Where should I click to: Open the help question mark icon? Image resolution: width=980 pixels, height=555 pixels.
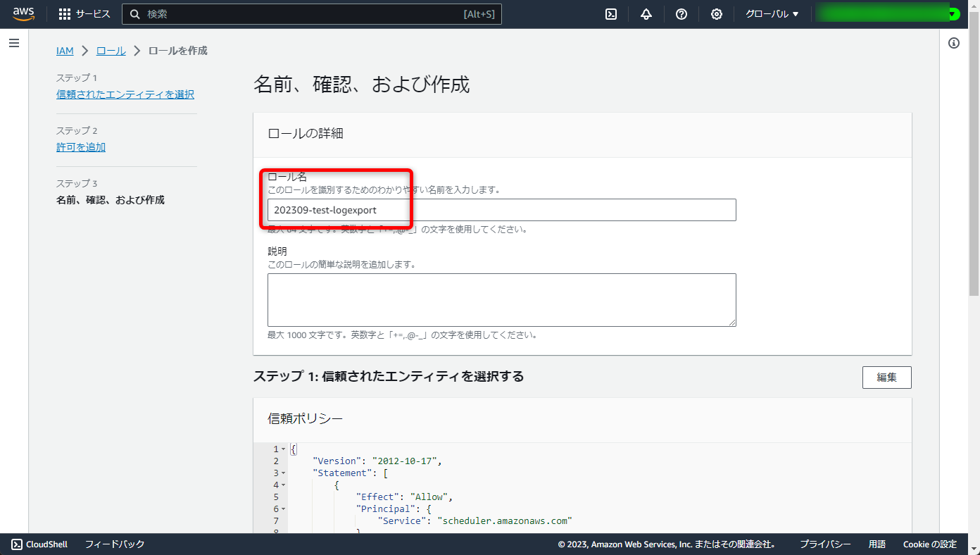(681, 13)
